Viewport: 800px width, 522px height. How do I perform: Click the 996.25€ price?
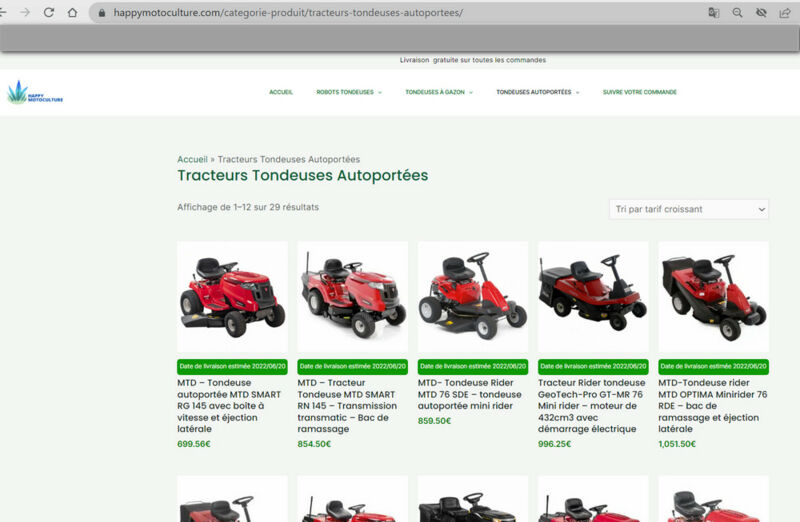pos(555,444)
